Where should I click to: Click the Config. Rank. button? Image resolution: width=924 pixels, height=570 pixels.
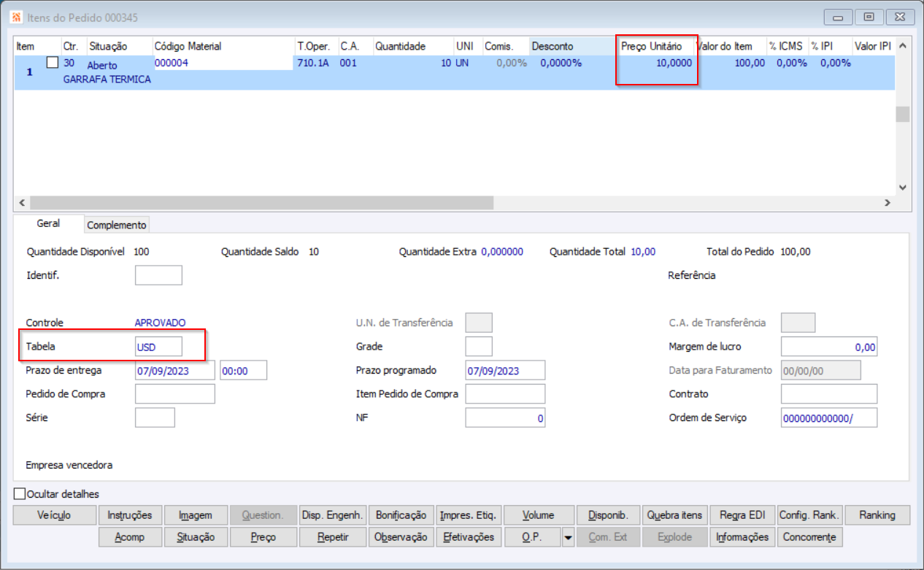point(810,515)
